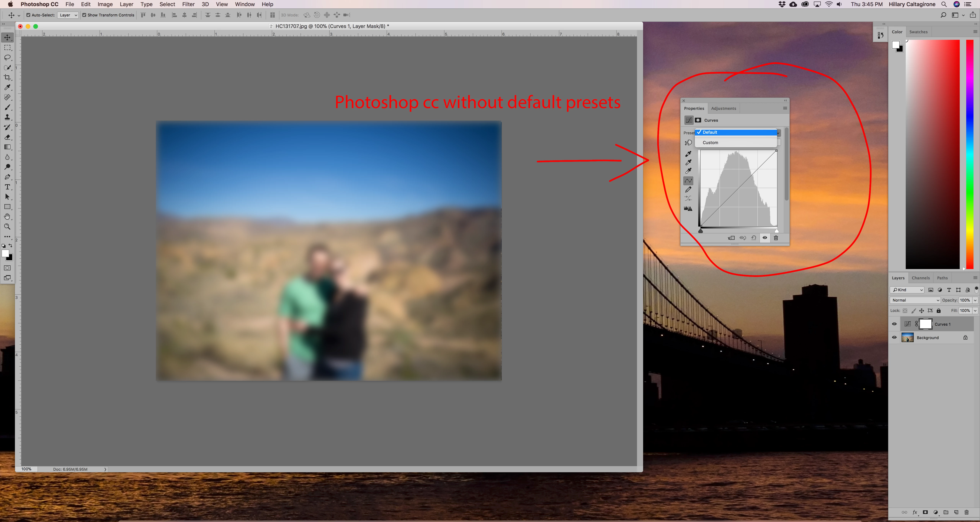Click the Curves pencil draw icon
The image size is (980, 522).
688,189
